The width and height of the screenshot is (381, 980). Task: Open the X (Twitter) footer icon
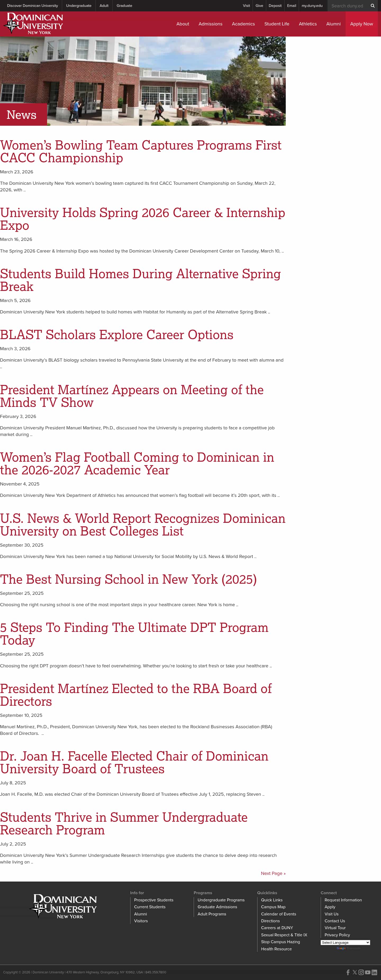click(x=355, y=972)
